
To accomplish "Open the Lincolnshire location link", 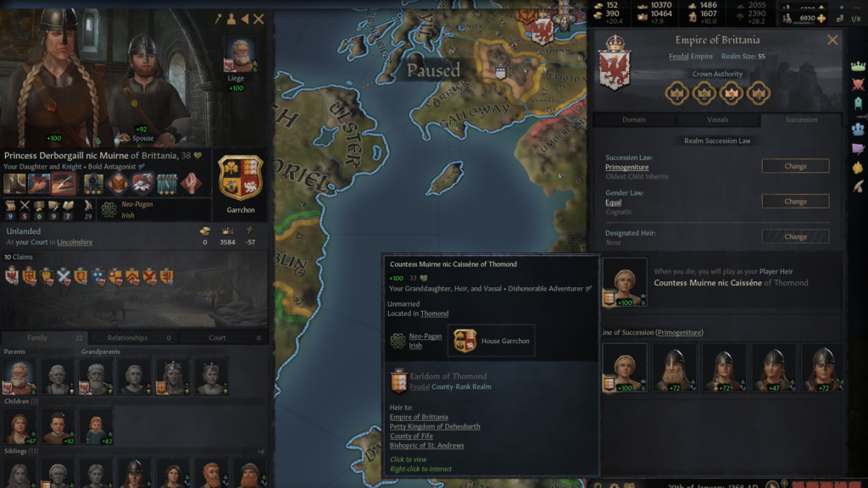I will tap(75, 242).
